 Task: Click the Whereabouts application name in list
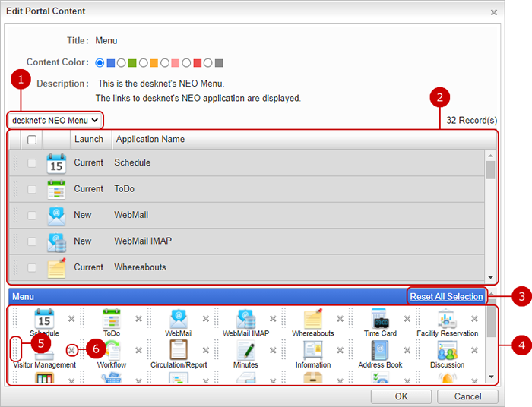(x=140, y=267)
